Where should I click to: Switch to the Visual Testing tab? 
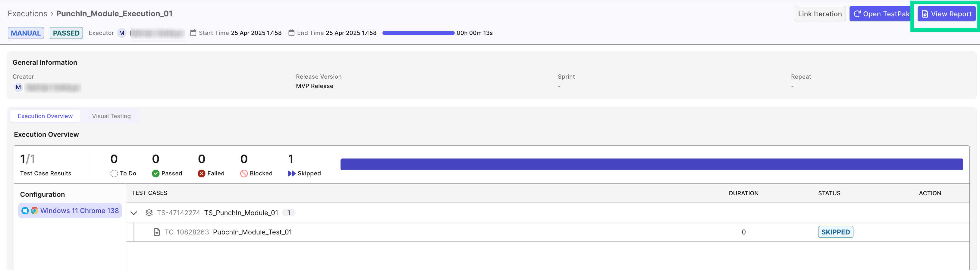[111, 116]
